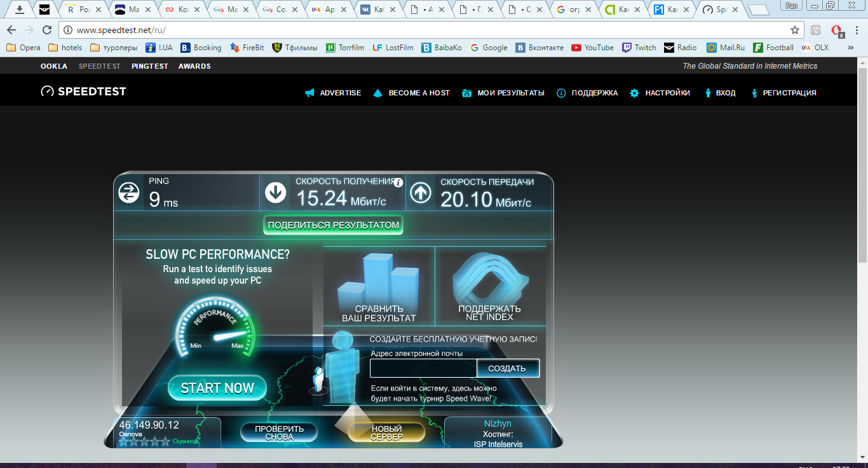
Task: Click the START NOW button
Action: tap(217, 388)
